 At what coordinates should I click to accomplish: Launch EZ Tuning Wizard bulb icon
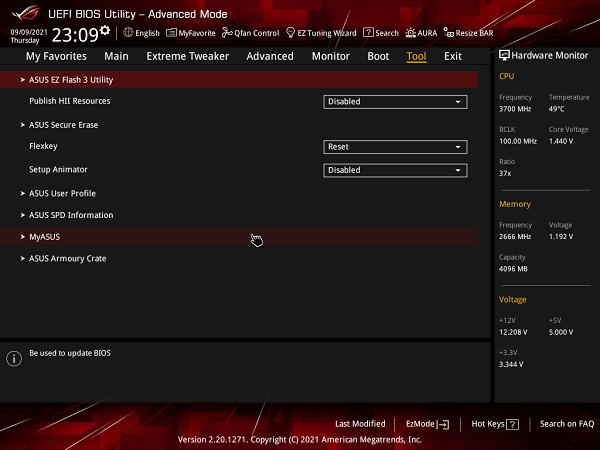(290, 33)
